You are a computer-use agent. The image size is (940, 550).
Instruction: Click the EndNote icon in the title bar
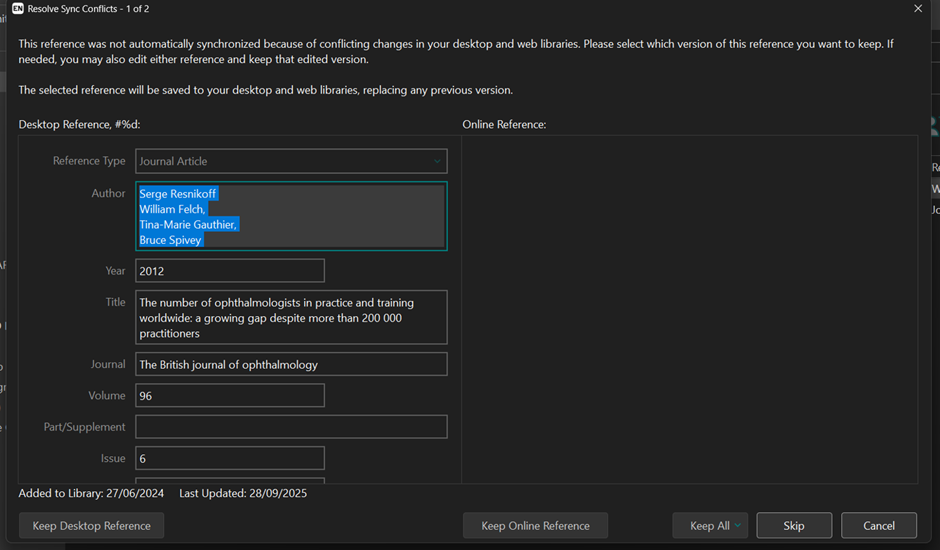18,9
